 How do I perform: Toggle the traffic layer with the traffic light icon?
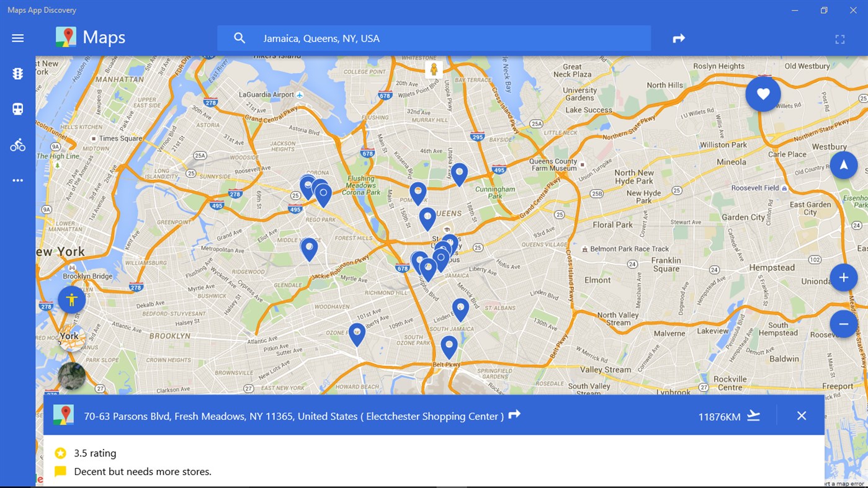(x=17, y=73)
